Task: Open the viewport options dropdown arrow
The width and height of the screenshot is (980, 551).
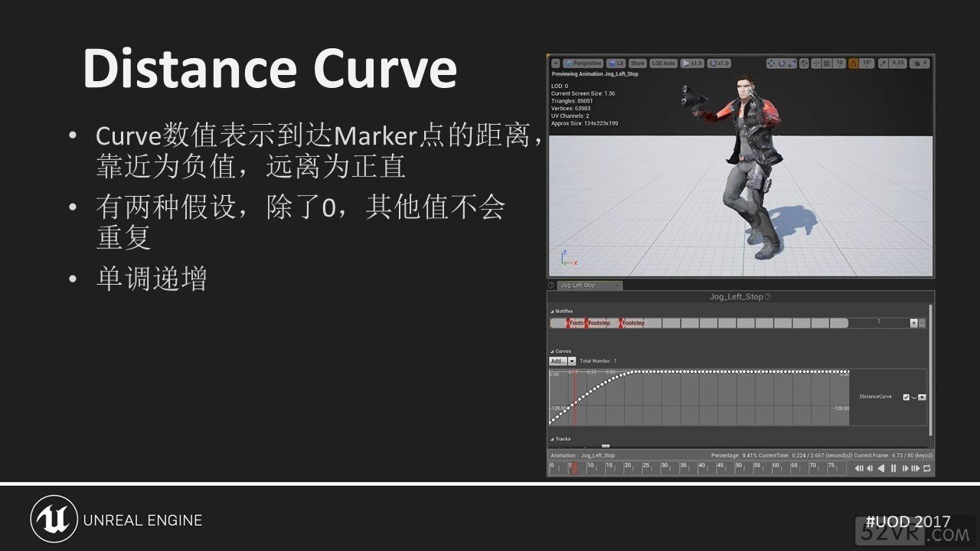Action: coord(555,64)
